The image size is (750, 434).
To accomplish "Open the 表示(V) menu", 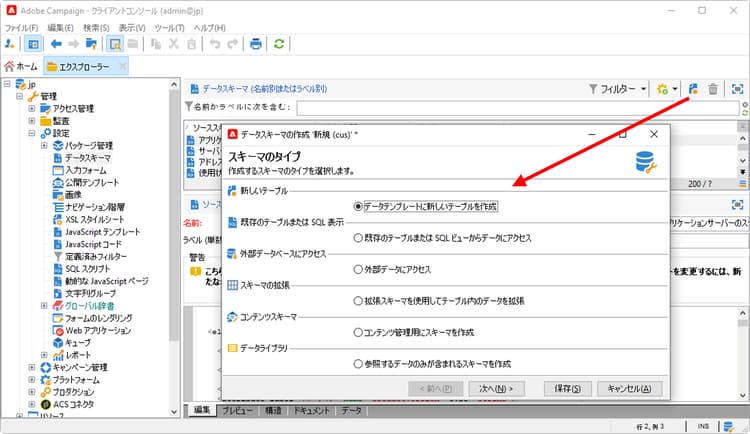I will click(132, 28).
